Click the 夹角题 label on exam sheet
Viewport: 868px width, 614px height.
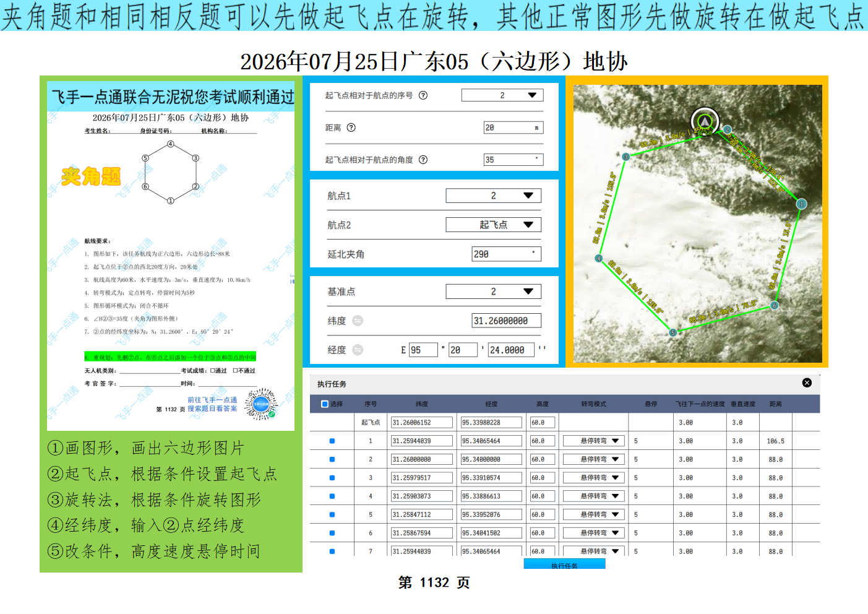(x=91, y=176)
